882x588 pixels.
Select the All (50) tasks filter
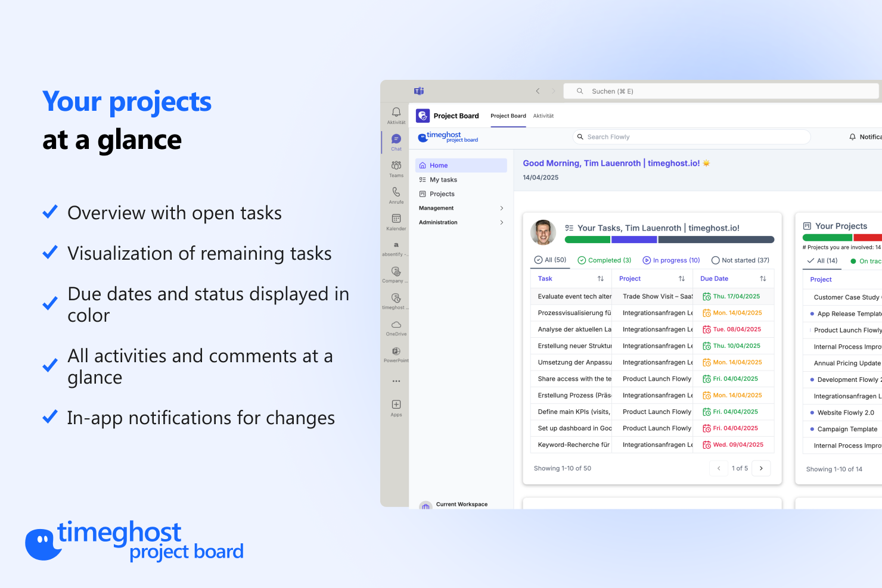tap(550, 260)
